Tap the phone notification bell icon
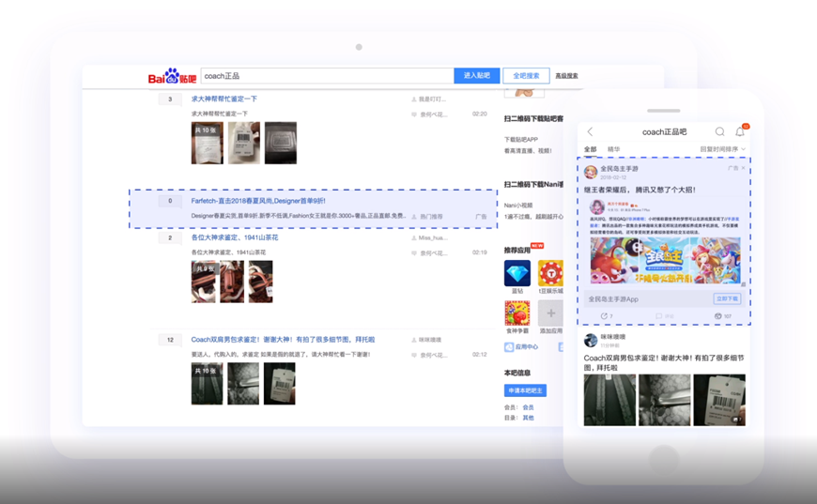 pos(740,131)
